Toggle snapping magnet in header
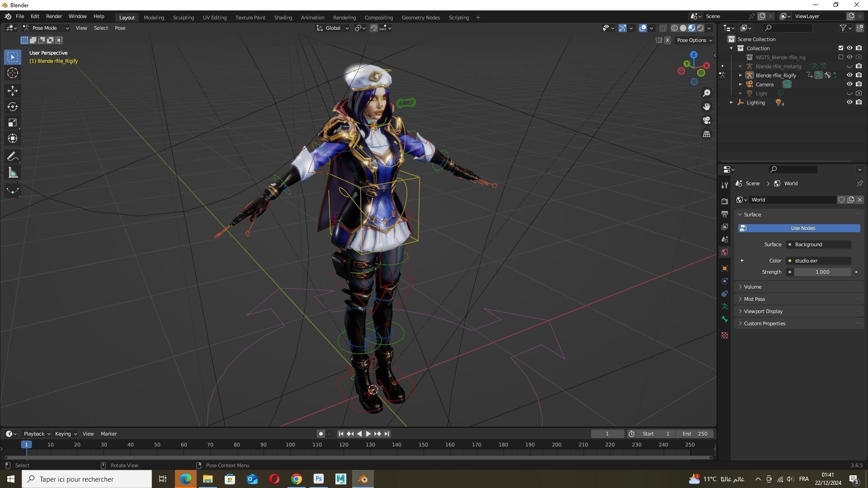 pos(374,28)
